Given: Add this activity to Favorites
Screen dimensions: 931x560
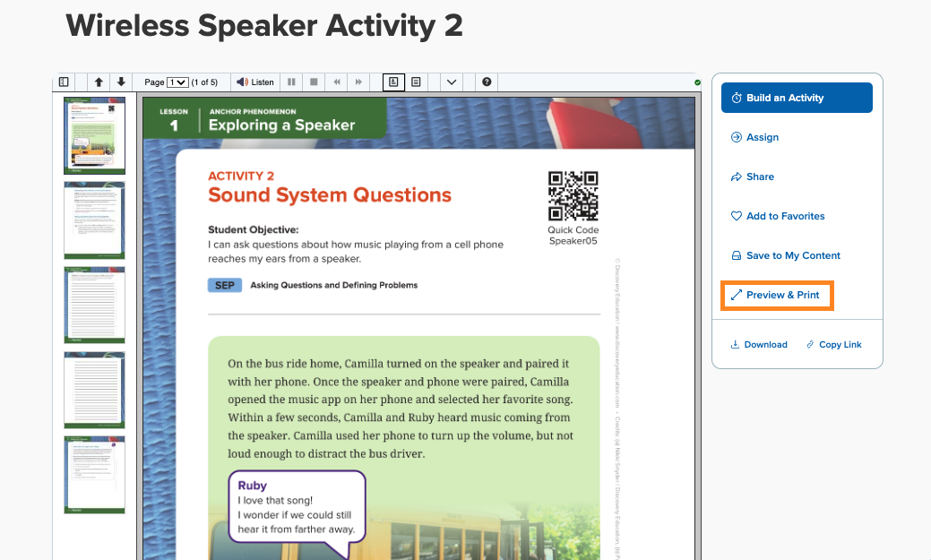Looking at the screenshot, I should tap(777, 216).
